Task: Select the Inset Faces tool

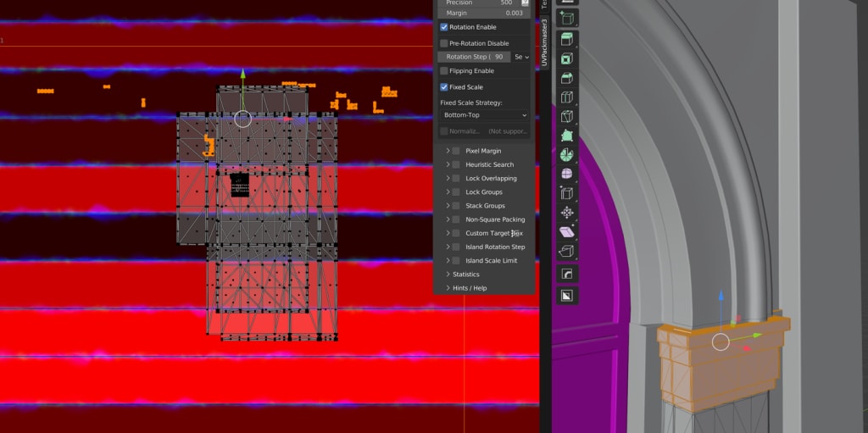Action: click(567, 58)
